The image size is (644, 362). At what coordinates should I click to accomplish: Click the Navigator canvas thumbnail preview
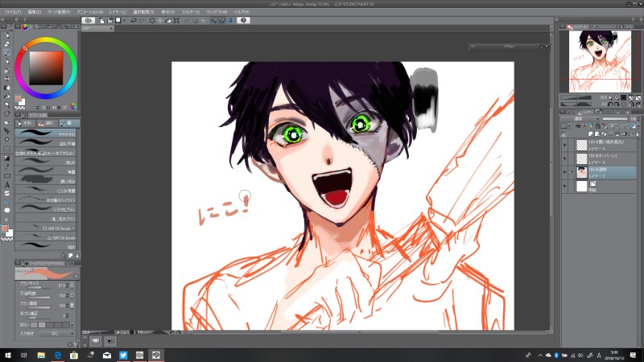pos(600,61)
